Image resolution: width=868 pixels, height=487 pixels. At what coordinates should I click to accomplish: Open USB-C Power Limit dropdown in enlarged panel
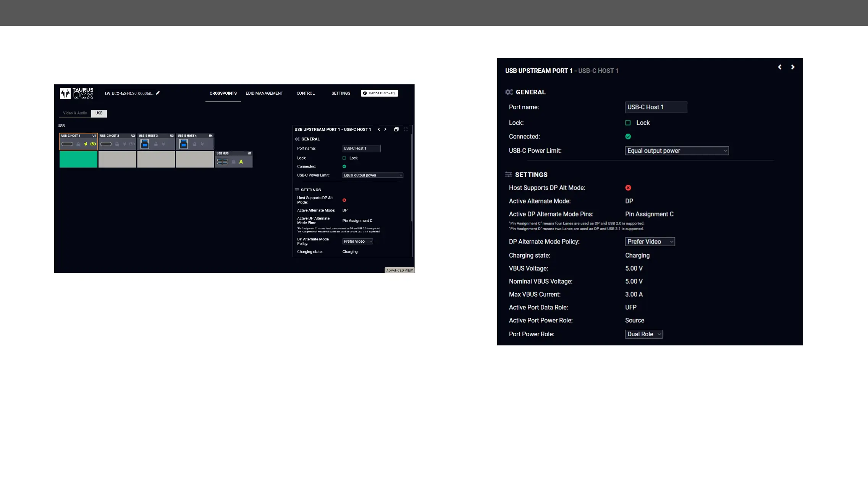point(677,151)
